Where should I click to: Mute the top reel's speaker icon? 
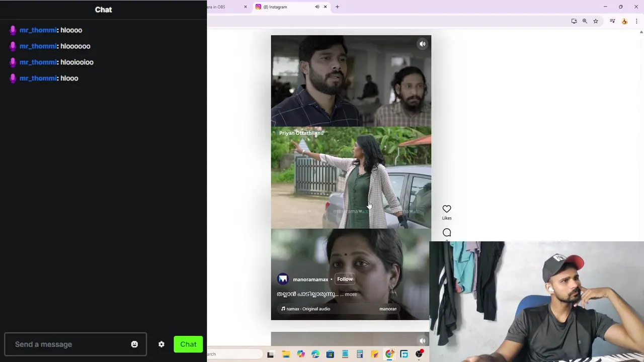[x=423, y=44]
